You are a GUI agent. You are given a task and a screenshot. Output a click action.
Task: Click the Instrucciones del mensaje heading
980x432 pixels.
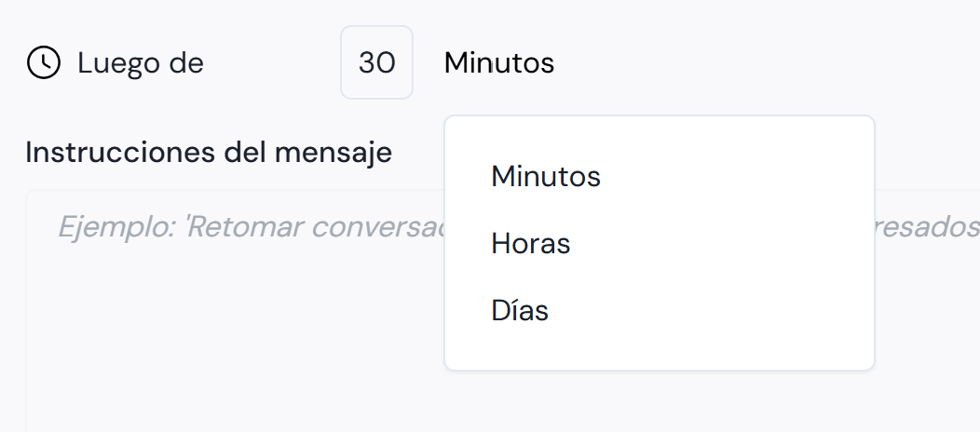(209, 152)
